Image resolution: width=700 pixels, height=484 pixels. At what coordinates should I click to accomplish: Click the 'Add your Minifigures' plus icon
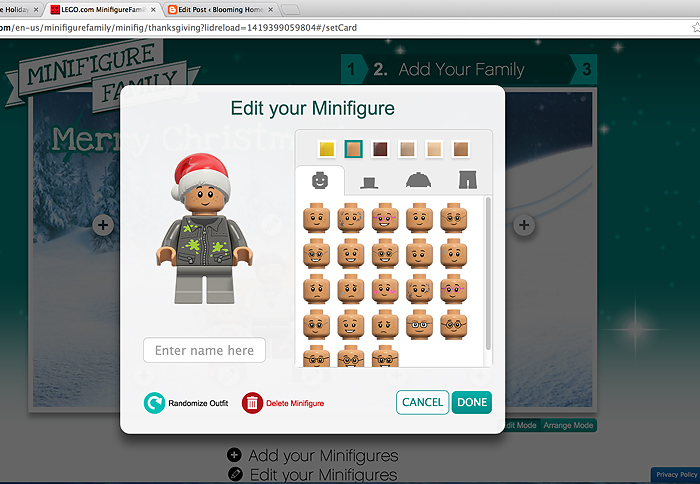coord(234,455)
